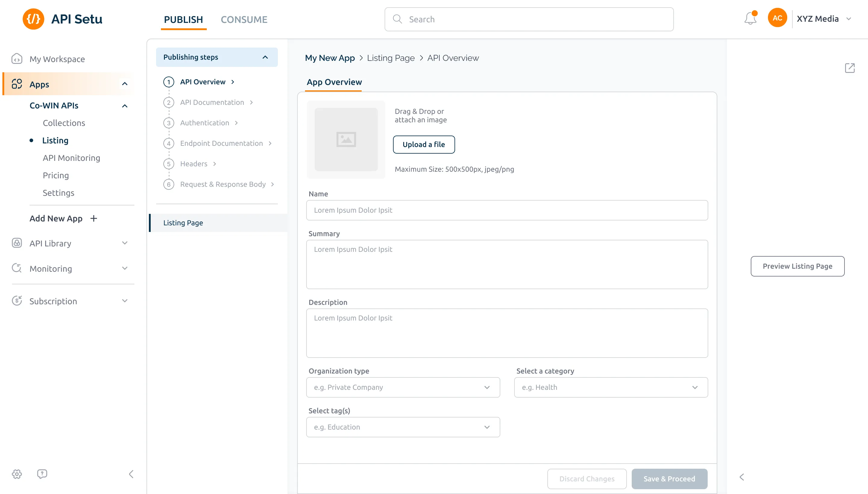This screenshot has width=868, height=494.
Task: Click the Save & Proceed button
Action: (x=669, y=479)
